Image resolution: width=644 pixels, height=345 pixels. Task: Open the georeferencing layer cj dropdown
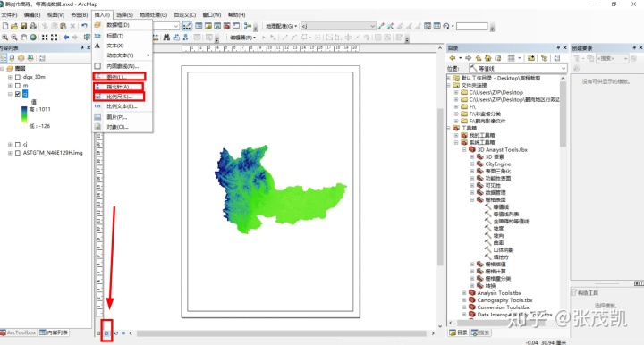(372, 26)
